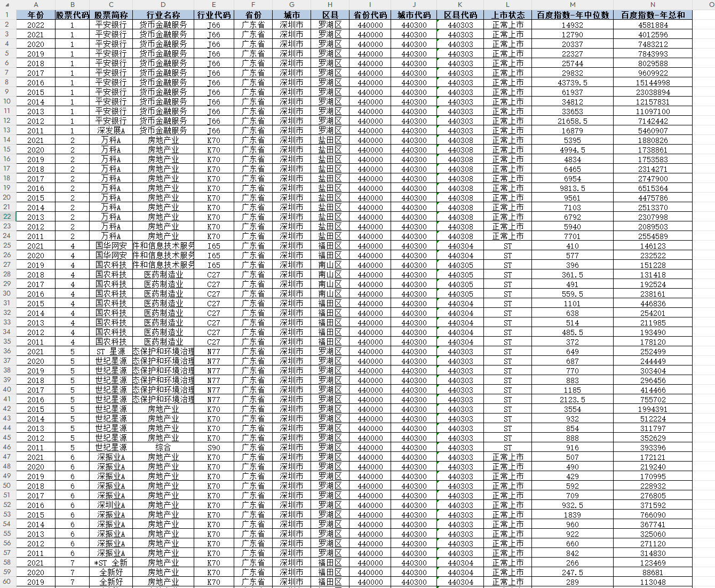Screen dimensions: 715x588
Task: Select the cell with value 61937
Action: 573,92
